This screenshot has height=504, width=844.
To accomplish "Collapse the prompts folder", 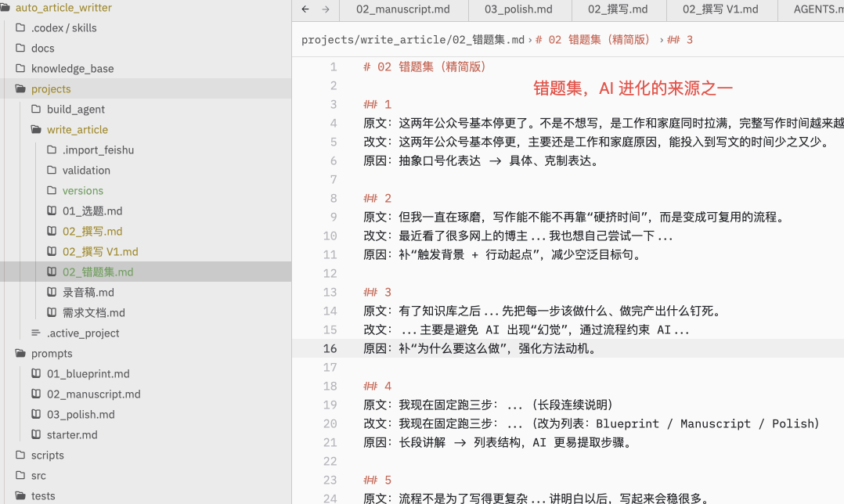I will click(20, 354).
